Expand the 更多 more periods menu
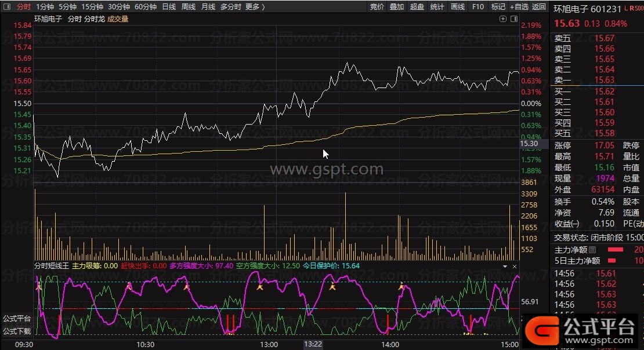The image size is (644, 350). [x=255, y=6]
